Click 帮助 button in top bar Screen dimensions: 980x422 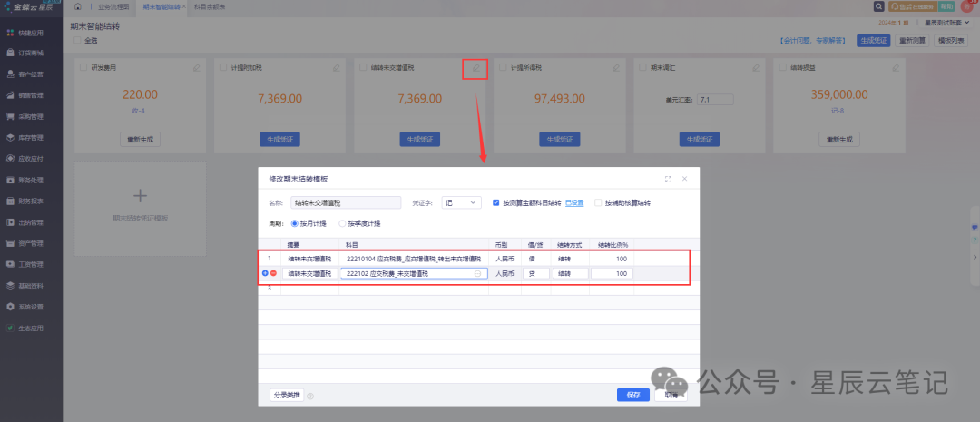[946, 6]
